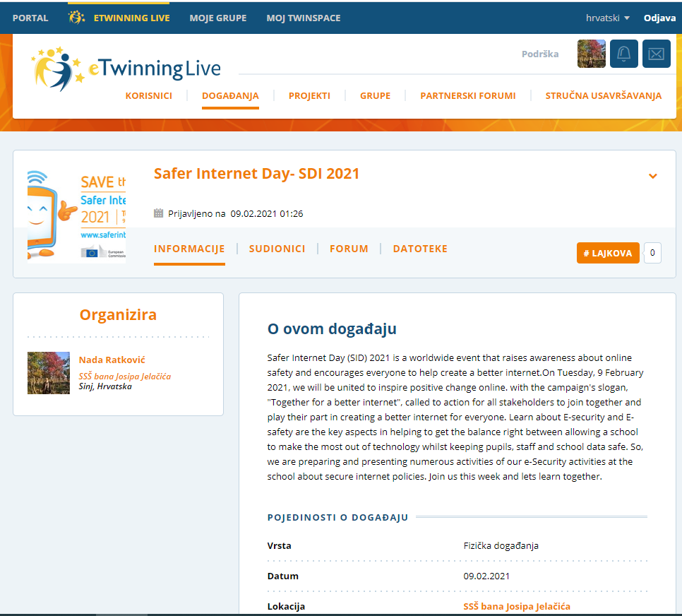Open STRUČNA USAVRŠAVANJA section

click(x=603, y=96)
